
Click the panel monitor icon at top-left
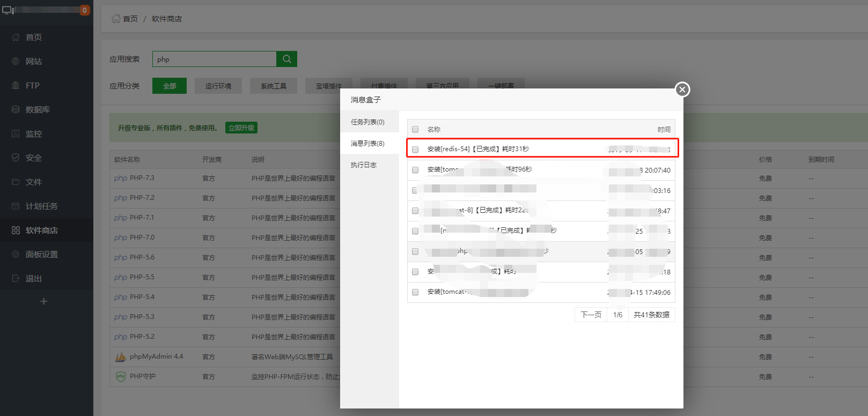pos(8,10)
